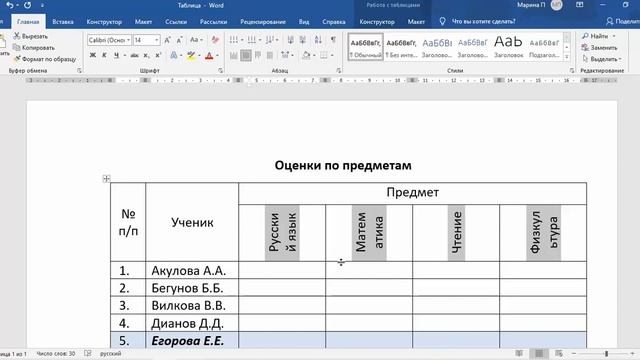Zoom out with the minus button
Screen dimensions: 640x360
(574, 353)
